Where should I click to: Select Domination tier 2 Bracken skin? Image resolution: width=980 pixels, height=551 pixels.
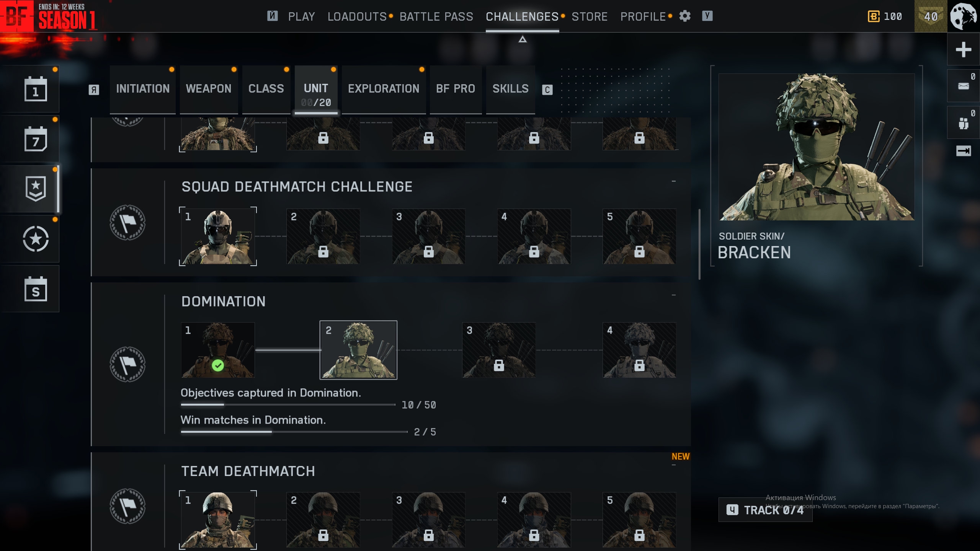tap(358, 350)
